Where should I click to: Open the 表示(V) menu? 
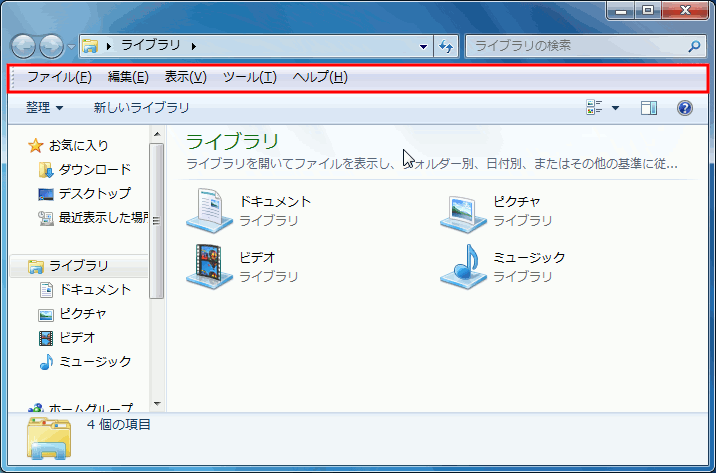click(185, 77)
